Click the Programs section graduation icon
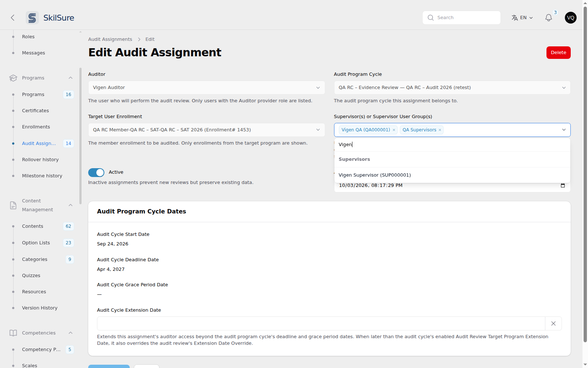 coord(13,78)
